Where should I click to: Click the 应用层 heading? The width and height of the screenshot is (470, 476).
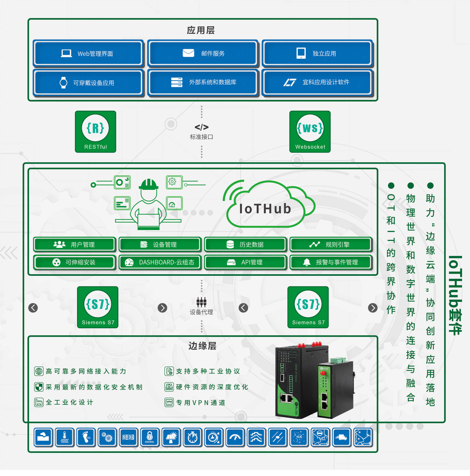coord(201,30)
